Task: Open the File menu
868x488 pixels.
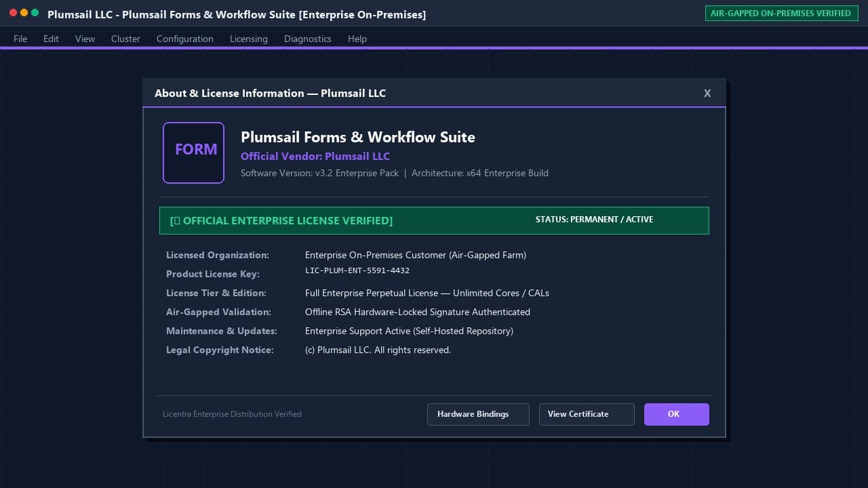Action: coord(20,39)
